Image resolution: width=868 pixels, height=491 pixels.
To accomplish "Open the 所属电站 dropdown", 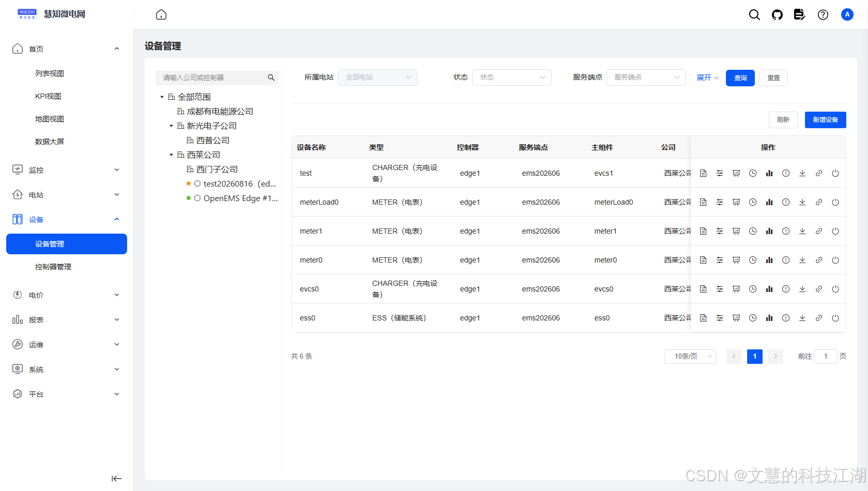I will point(378,78).
